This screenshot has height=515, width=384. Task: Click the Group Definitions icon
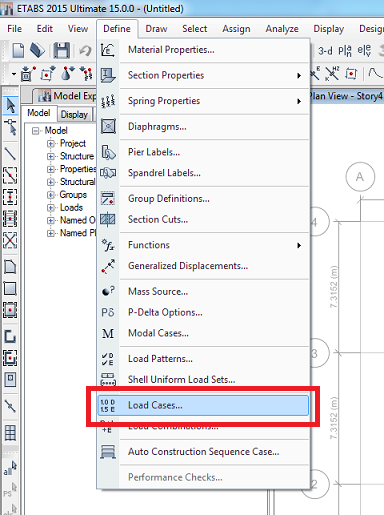click(108, 198)
